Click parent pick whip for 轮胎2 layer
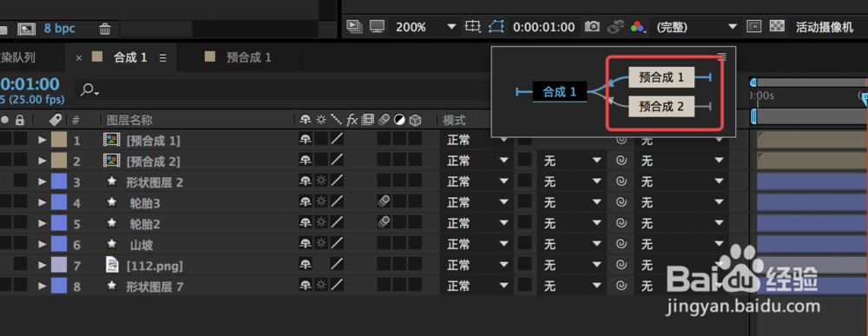The width and height of the screenshot is (868, 336). [621, 224]
